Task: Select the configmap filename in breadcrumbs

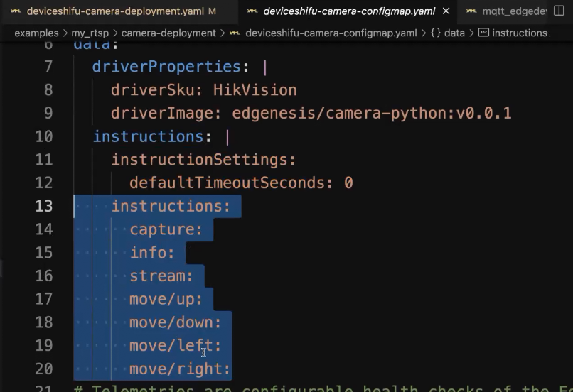Action: (331, 33)
